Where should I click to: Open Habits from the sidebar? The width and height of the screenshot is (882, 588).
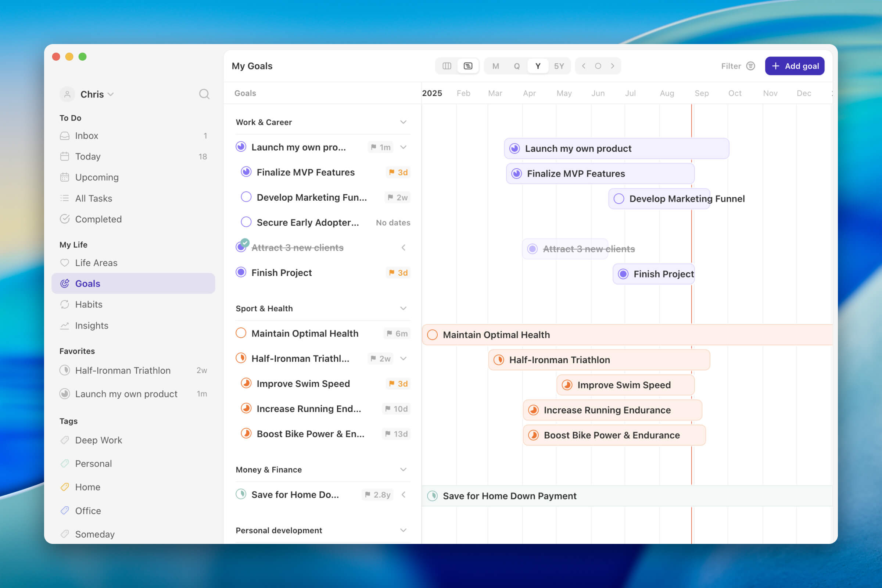(89, 304)
